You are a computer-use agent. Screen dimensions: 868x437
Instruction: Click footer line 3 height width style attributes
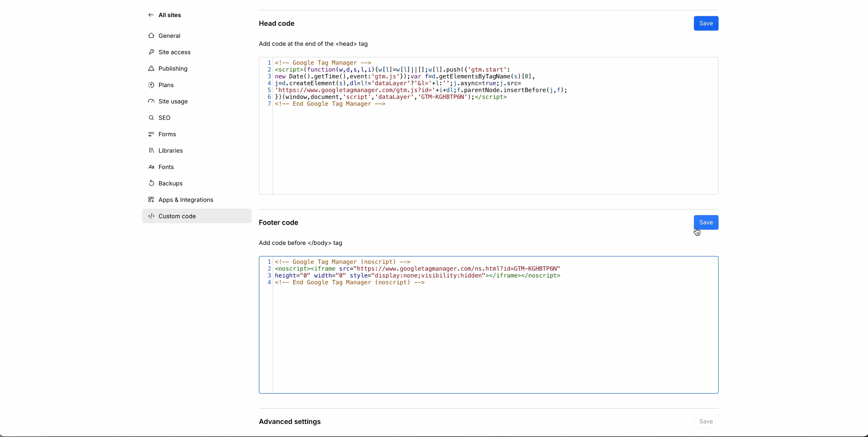[380, 276]
